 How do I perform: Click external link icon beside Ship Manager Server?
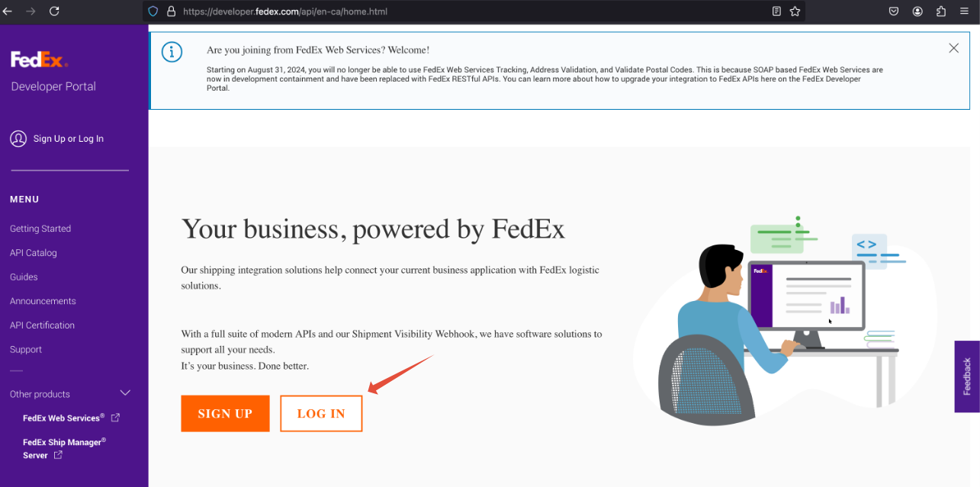58,456
